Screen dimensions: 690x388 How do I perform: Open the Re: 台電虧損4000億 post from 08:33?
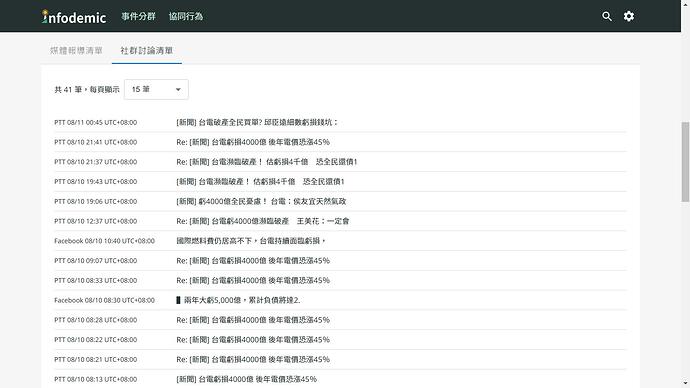[253, 281]
